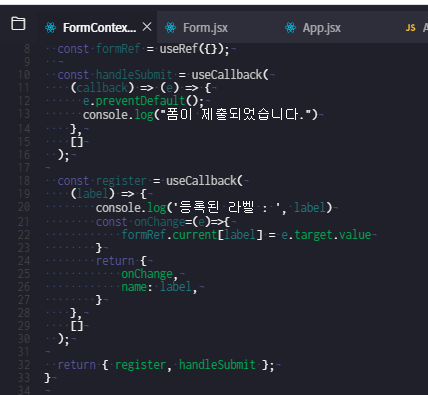Click closing brace on line 33

[x=48, y=378]
